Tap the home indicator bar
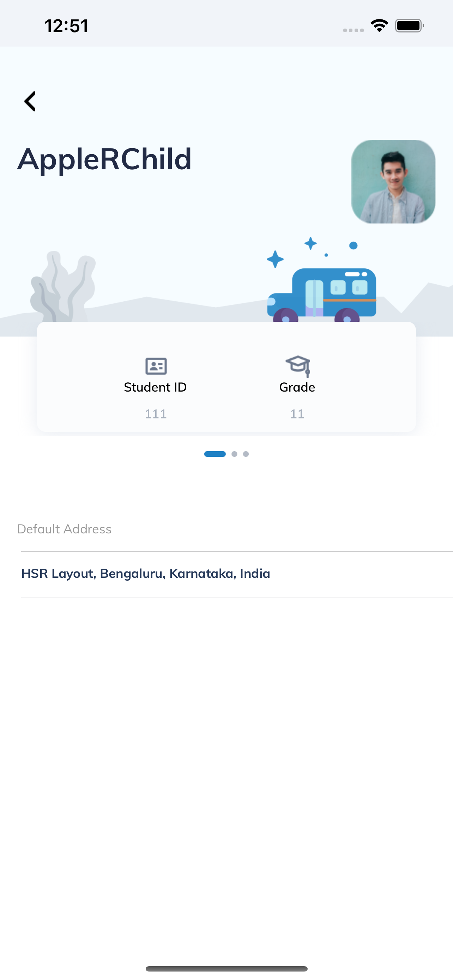This screenshot has width=453, height=980. click(x=227, y=969)
